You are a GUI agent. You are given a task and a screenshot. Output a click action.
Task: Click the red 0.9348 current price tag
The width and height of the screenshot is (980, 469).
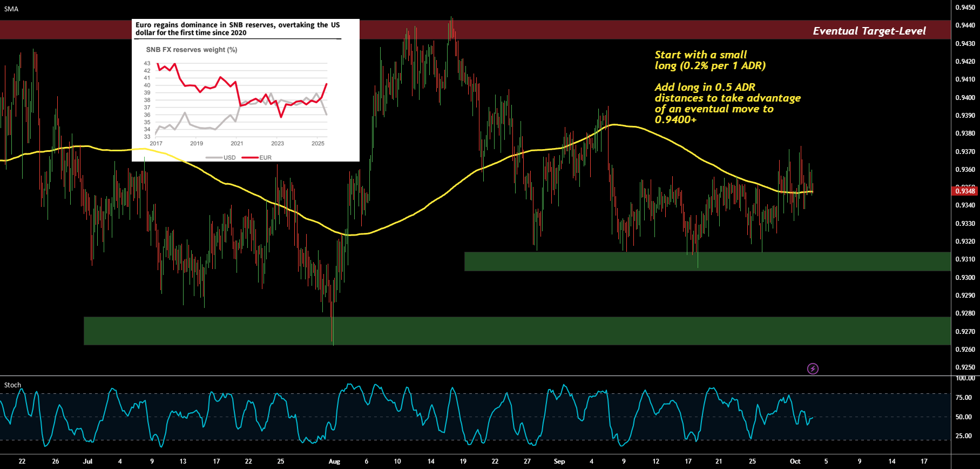tap(965, 191)
